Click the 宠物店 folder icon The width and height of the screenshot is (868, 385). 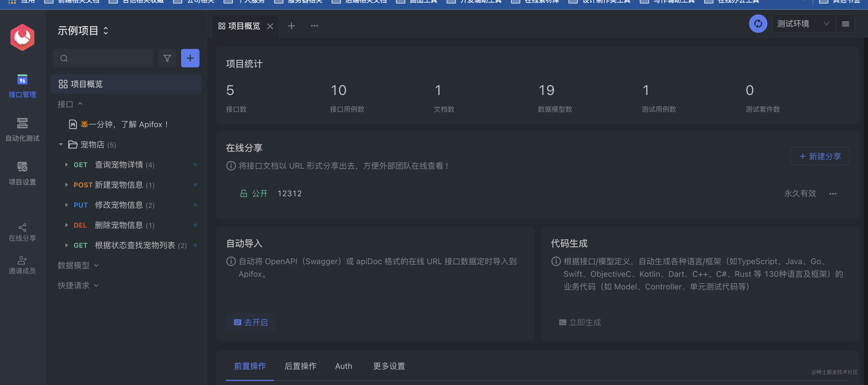coord(73,145)
